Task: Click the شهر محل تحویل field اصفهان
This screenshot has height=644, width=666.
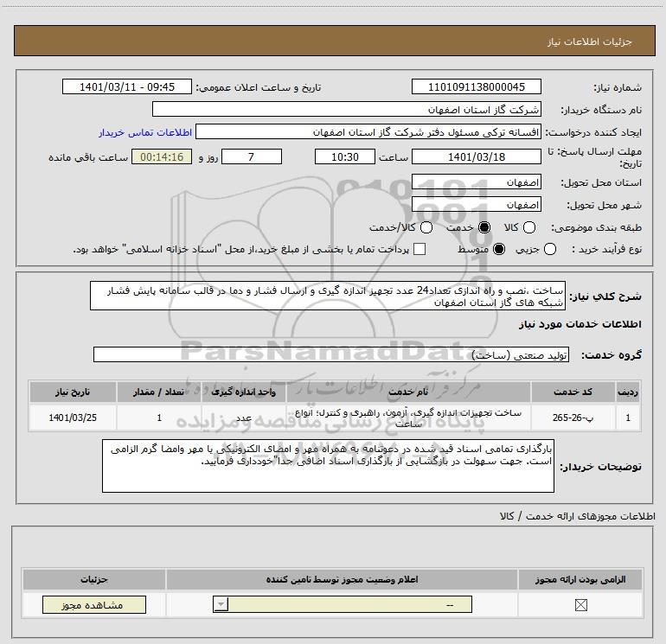Action: 476,205
